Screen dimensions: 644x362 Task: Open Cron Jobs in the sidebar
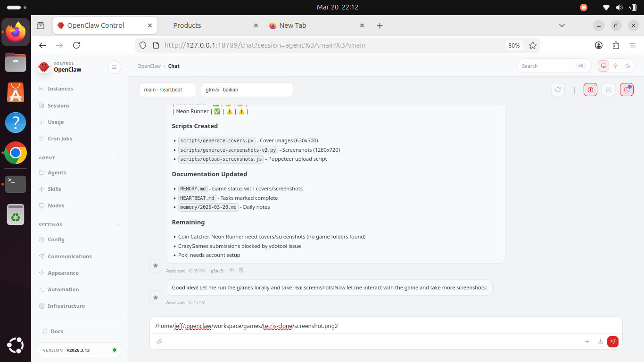pyautogui.click(x=60, y=139)
